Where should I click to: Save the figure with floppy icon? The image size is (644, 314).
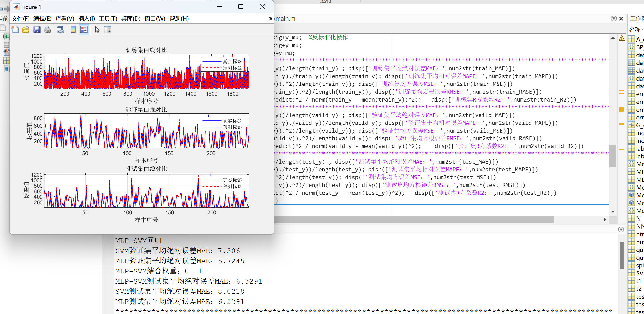click(37, 30)
